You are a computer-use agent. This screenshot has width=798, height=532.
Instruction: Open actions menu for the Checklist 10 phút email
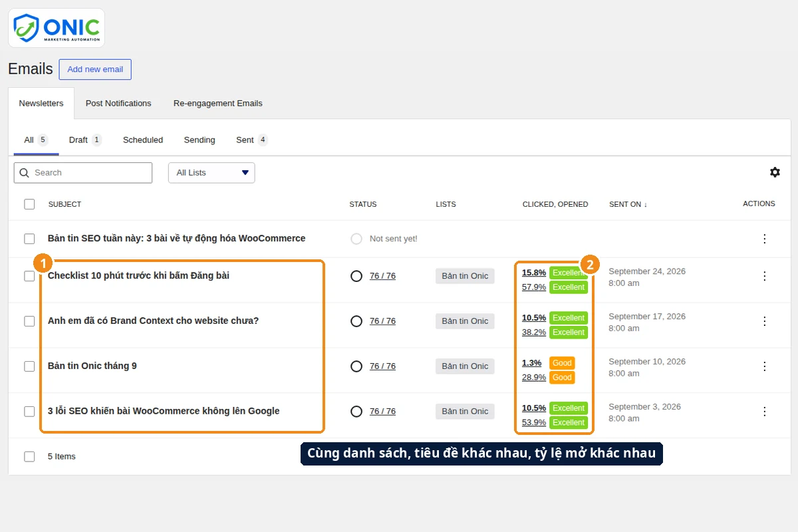coord(764,276)
